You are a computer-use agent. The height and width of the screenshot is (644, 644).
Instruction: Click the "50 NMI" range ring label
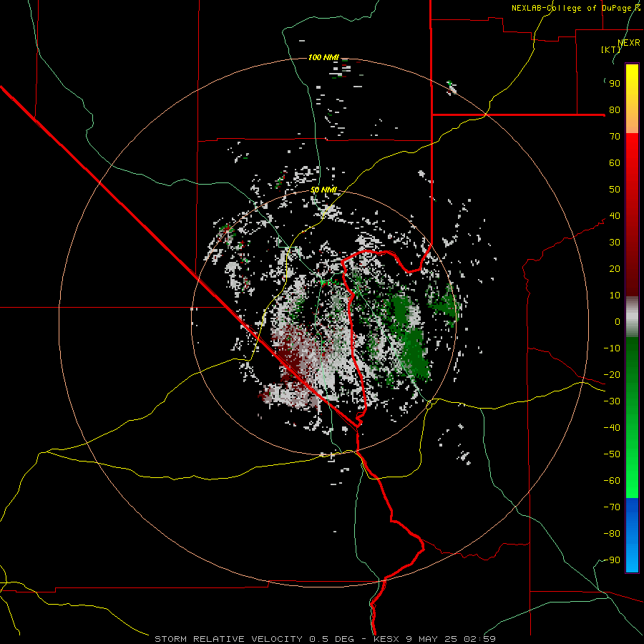tap(323, 190)
